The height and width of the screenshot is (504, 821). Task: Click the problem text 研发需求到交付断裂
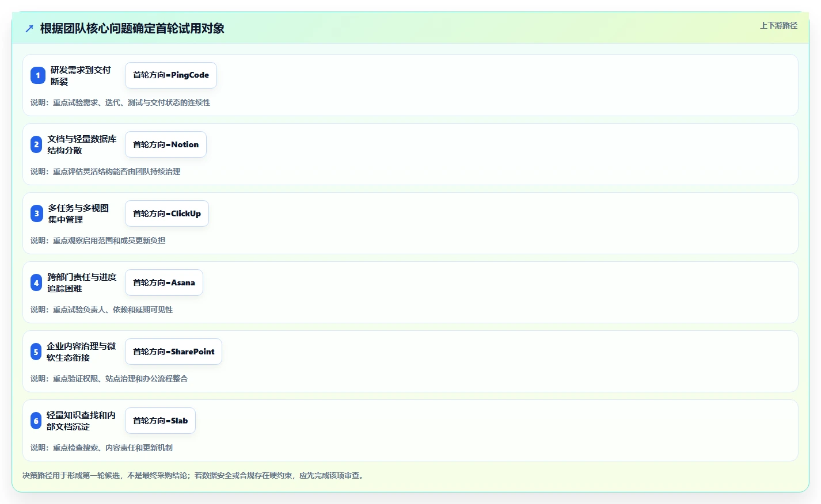[x=81, y=75]
